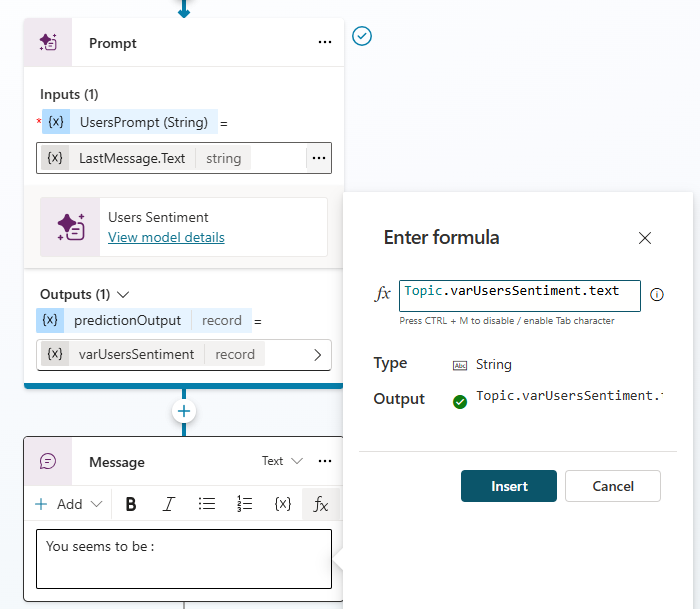
Task: Open the LastMessage.Text input options ellipsis
Action: coord(318,158)
